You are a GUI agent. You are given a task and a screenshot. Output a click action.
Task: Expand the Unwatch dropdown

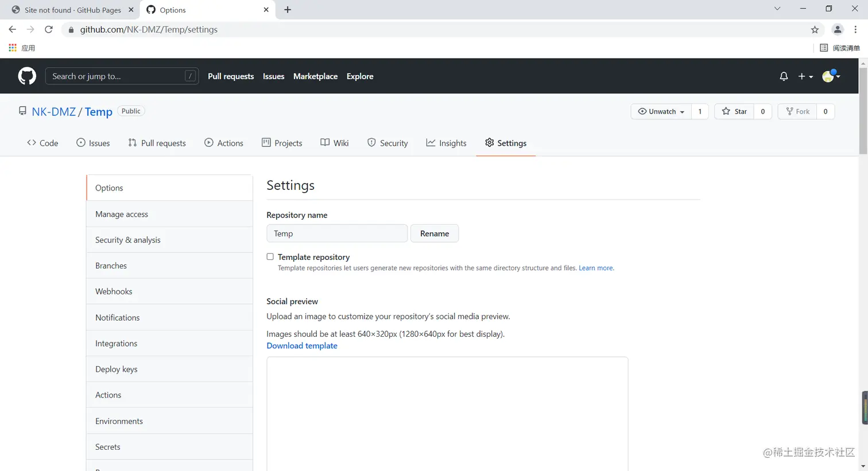pos(661,111)
